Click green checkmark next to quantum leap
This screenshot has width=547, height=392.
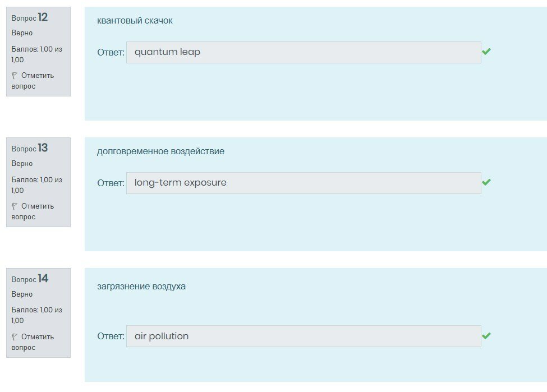click(486, 52)
